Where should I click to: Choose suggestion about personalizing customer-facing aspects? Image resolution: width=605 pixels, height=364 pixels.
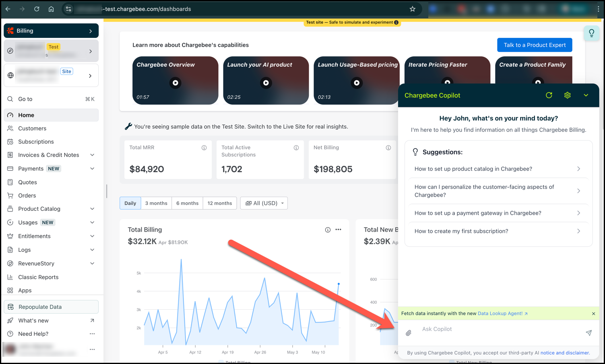pos(498,191)
